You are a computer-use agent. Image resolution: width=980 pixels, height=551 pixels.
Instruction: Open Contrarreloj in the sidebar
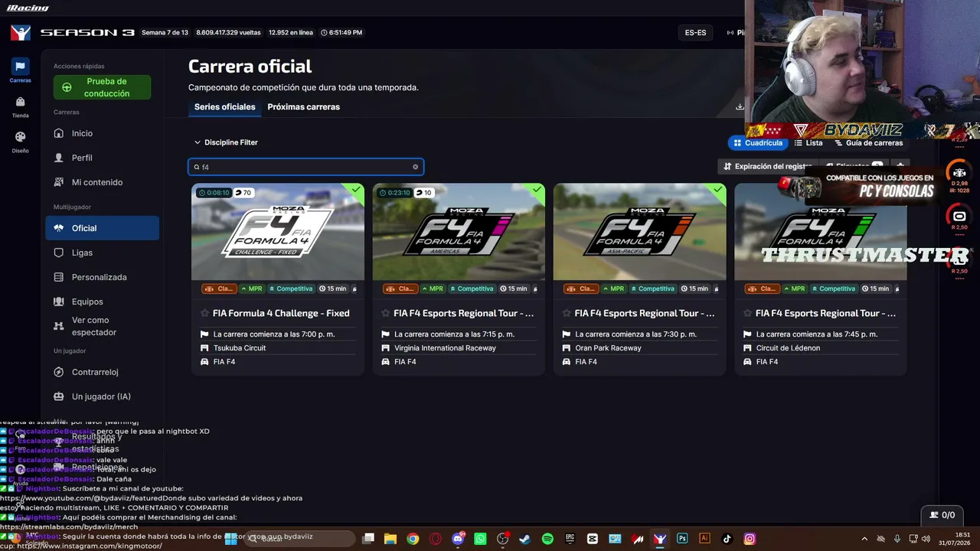coord(102,372)
